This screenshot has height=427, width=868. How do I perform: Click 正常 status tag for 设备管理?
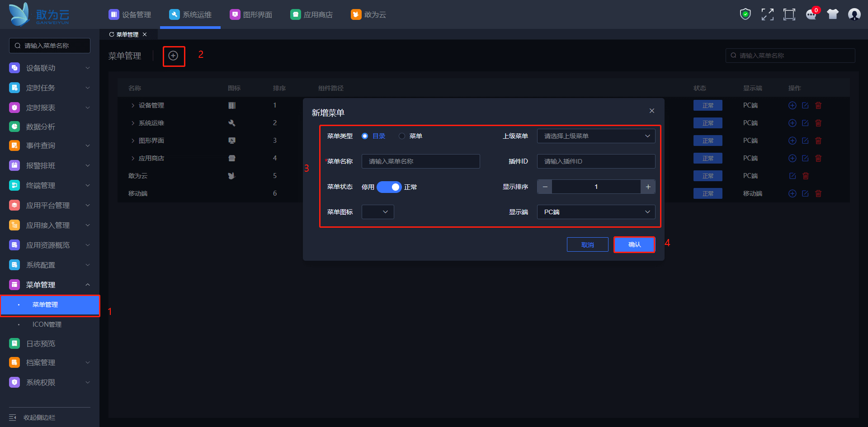tap(708, 105)
